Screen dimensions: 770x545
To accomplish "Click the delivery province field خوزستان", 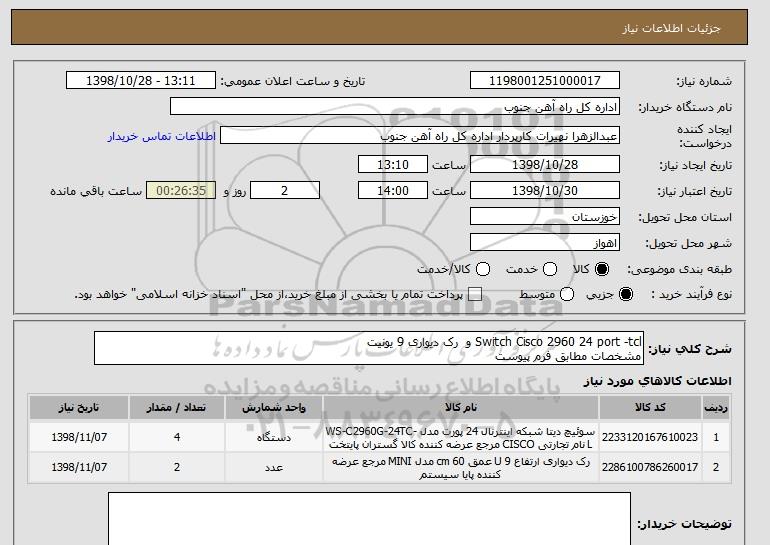I will pyautogui.click(x=545, y=217).
